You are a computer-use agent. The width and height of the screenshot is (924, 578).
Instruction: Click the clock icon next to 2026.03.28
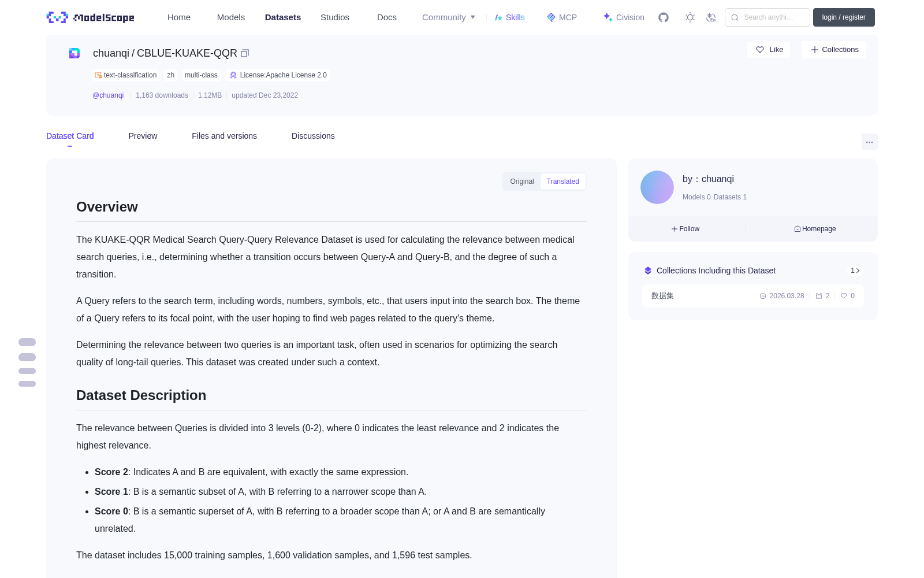(763, 296)
